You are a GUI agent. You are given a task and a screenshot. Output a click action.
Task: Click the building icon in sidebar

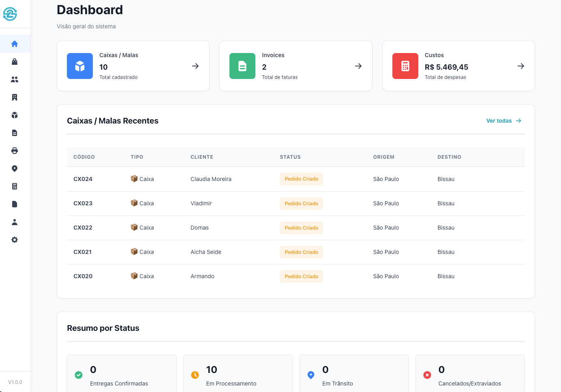tap(15, 97)
